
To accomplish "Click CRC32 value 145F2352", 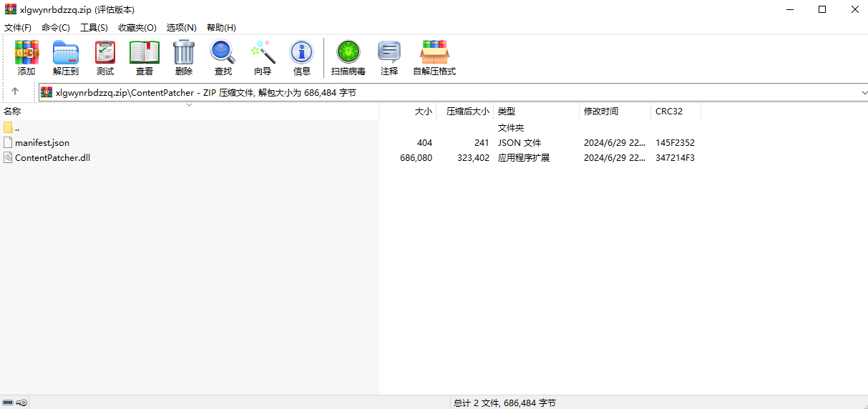I will click(x=675, y=142).
